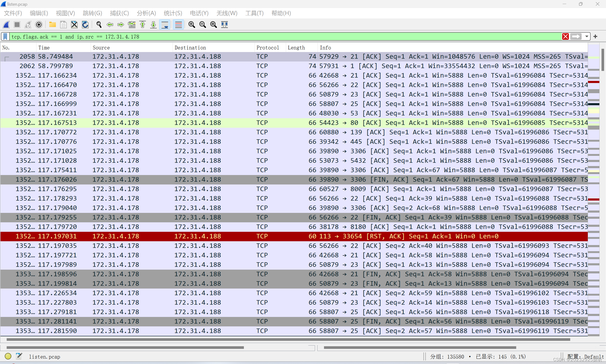
Task: Open the 统计(S) menu
Action: [x=173, y=13]
